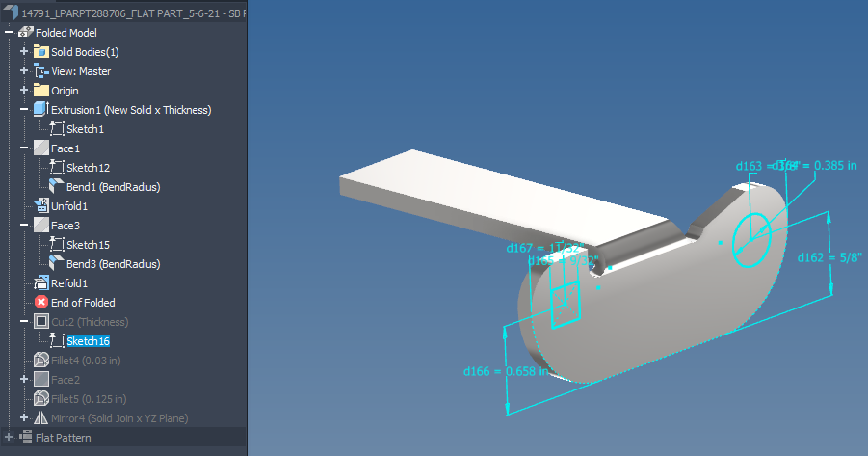Expand the Flat Pattern node
Viewport: 868px width, 456px height.
pyautogui.click(x=9, y=437)
